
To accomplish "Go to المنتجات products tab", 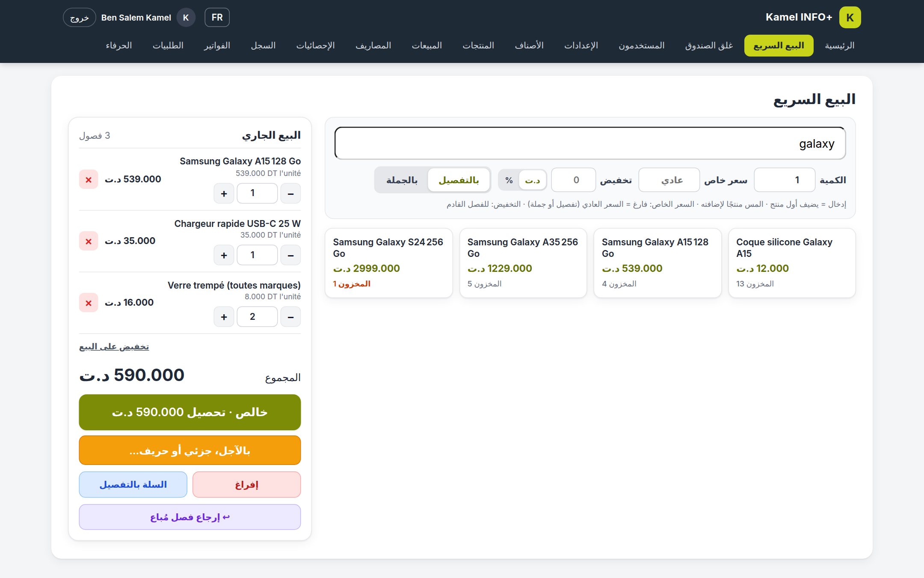I will [478, 45].
